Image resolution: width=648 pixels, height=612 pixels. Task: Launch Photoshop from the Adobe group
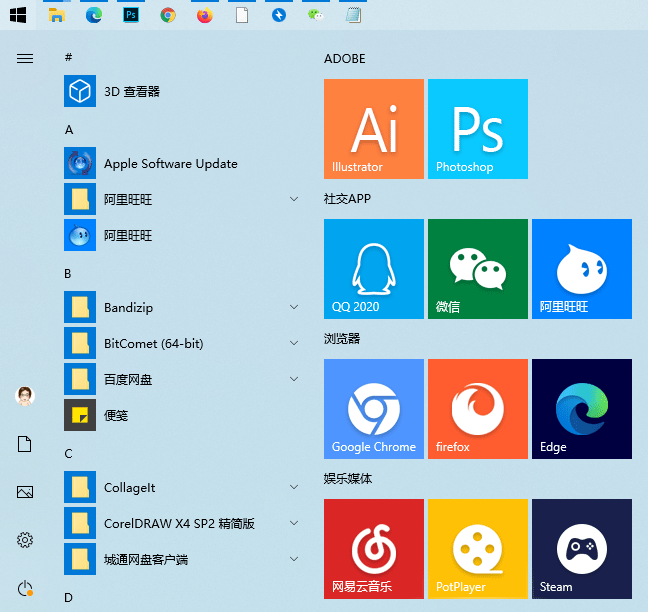pos(477,129)
